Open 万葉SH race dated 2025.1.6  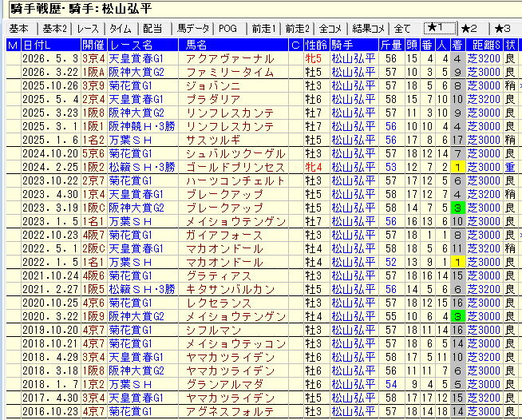[131, 141]
